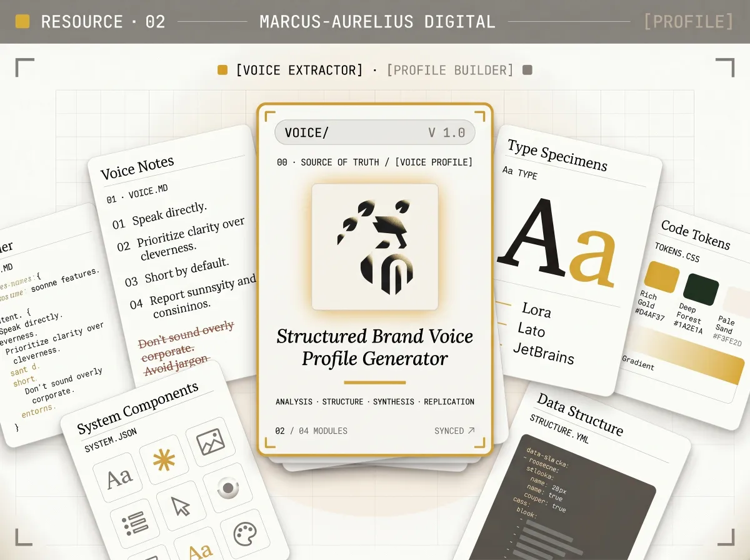Click the gold square before VOICE EXTRACTOR
Image resolution: width=750 pixels, height=560 pixels.
click(x=222, y=70)
